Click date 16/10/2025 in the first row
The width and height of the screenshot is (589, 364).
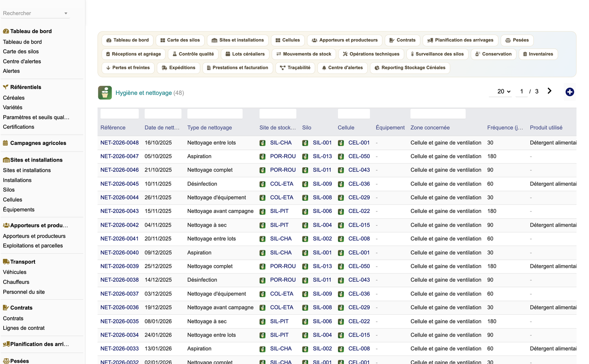158,143
